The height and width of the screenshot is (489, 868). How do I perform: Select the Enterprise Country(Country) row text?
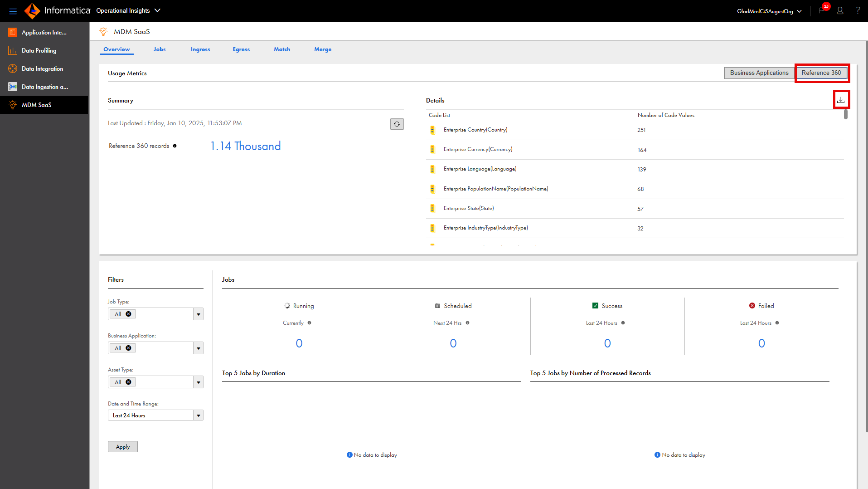pyautogui.click(x=475, y=130)
